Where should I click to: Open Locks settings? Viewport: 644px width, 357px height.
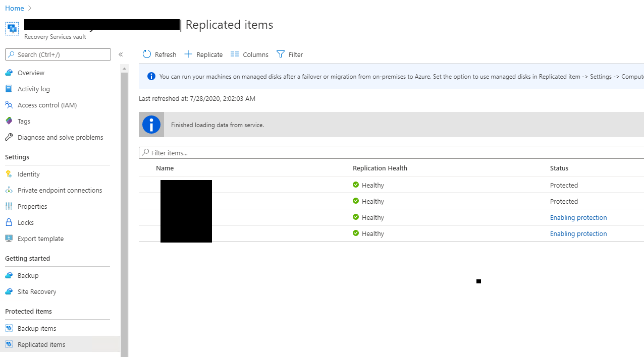coord(26,223)
